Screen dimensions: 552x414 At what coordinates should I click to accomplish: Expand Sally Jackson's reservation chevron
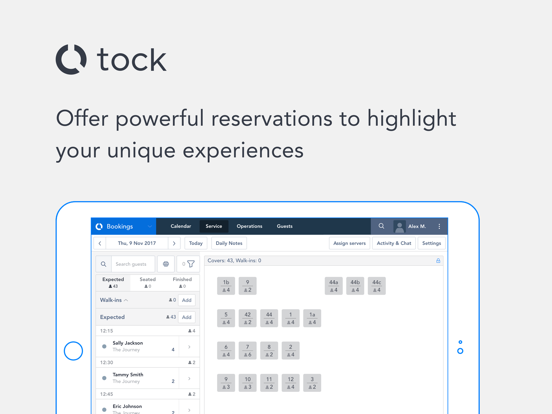tap(189, 347)
